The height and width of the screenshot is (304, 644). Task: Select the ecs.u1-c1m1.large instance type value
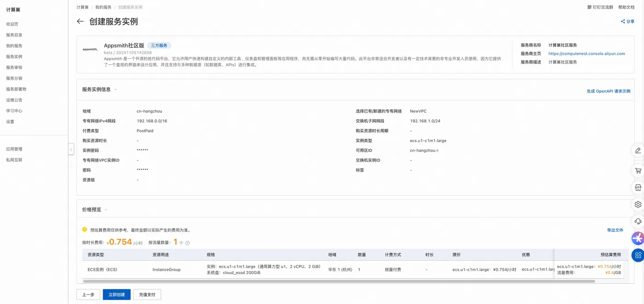pyautogui.click(x=428, y=141)
